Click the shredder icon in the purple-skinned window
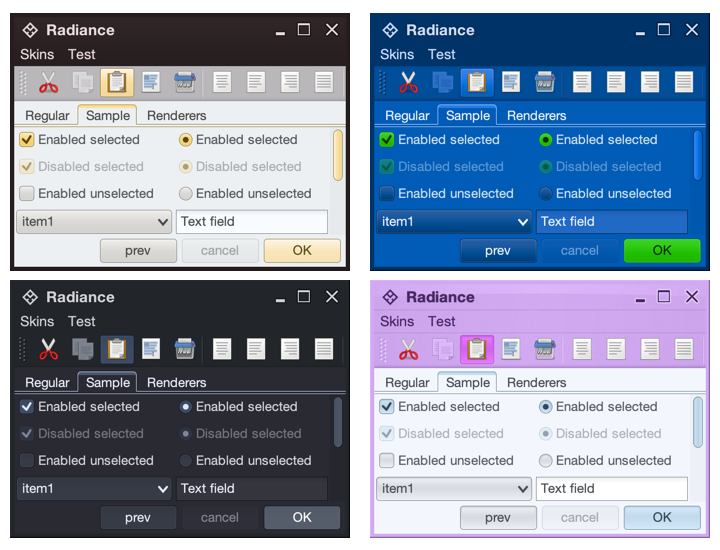Image resolution: width=720 pixels, height=550 pixels. (545, 349)
